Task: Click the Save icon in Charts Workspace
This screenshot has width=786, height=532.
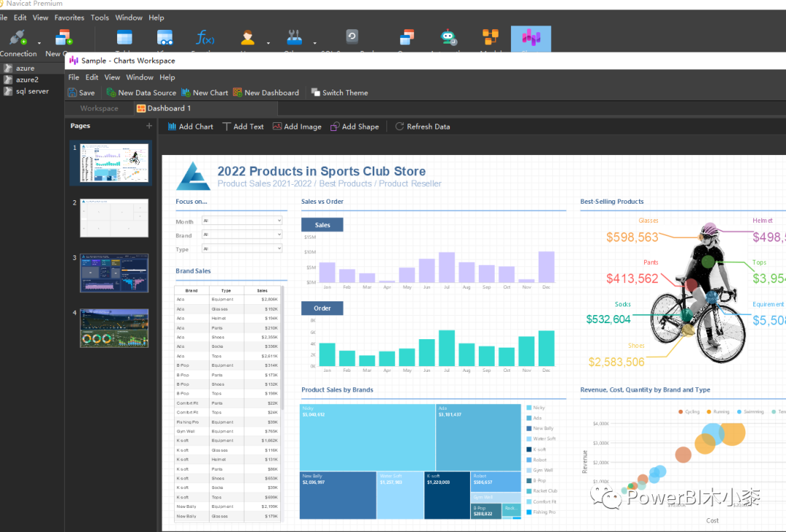Action: point(73,93)
